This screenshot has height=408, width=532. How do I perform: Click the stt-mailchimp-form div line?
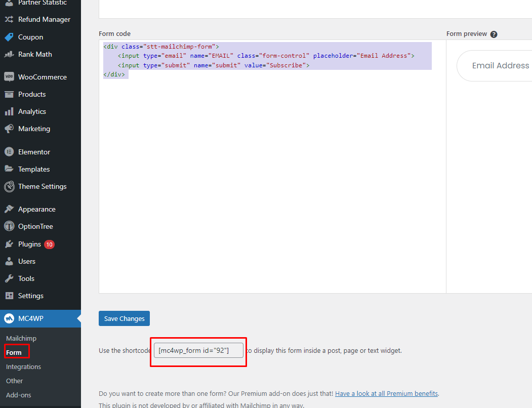pyautogui.click(x=161, y=47)
